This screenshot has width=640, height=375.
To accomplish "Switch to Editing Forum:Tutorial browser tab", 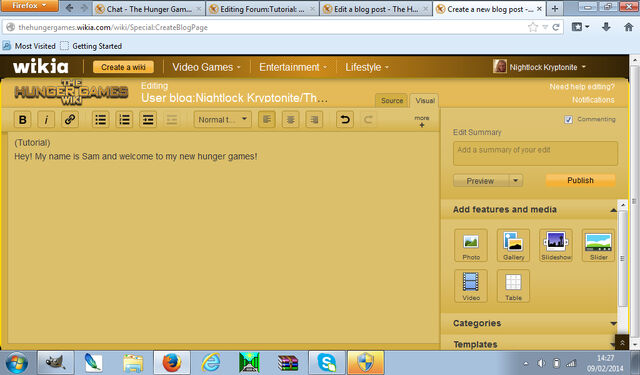I will point(263,9).
